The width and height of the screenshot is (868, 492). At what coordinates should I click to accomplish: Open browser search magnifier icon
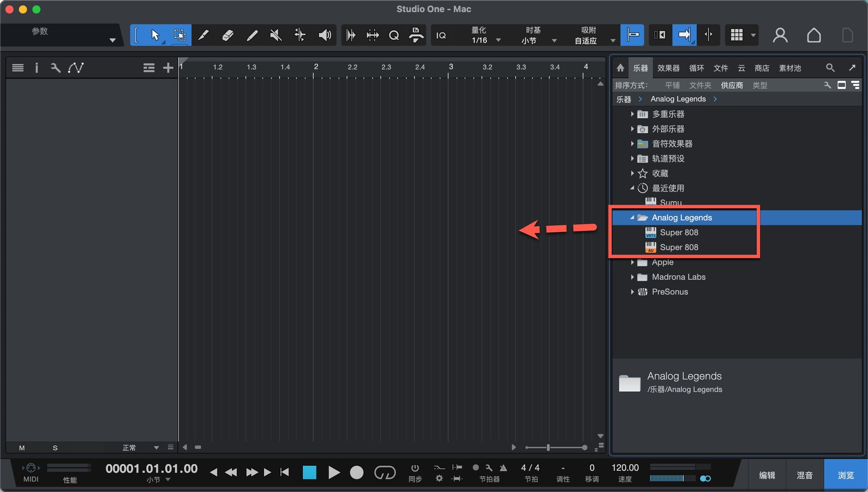pyautogui.click(x=830, y=68)
